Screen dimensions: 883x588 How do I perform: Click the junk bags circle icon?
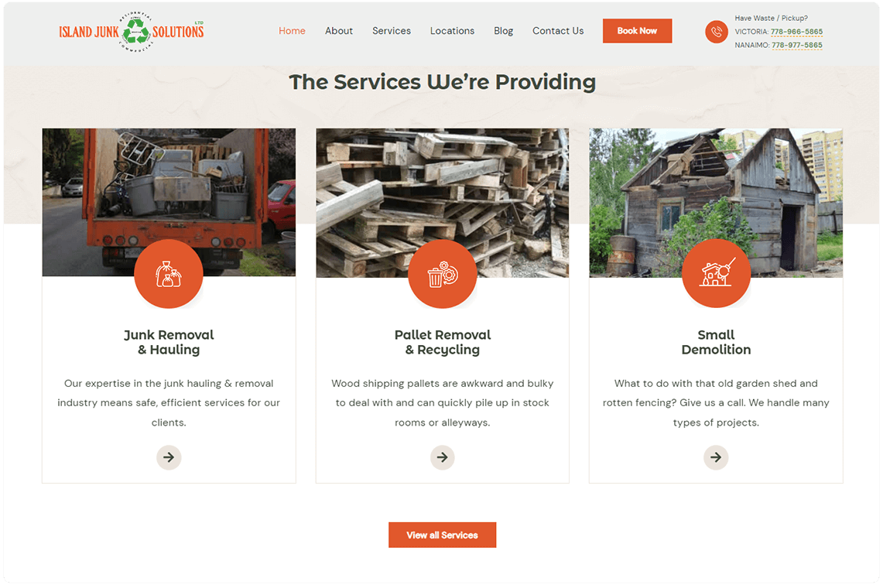[x=169, y=274]
